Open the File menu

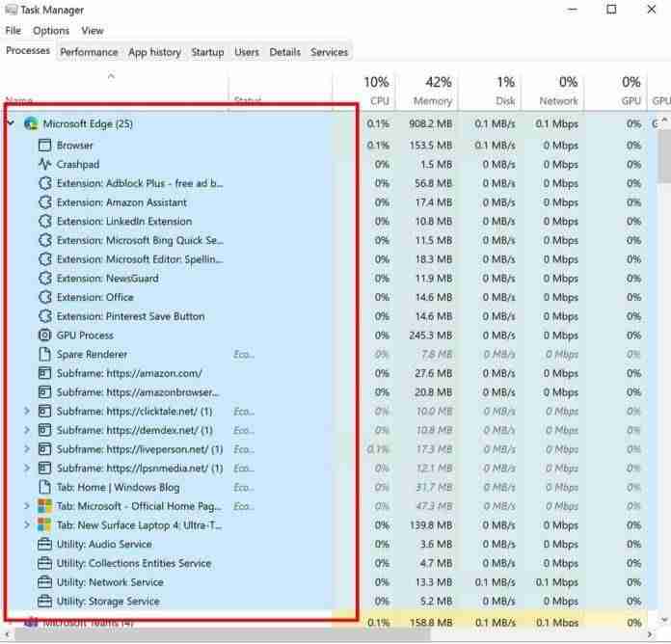pos(13,31)
